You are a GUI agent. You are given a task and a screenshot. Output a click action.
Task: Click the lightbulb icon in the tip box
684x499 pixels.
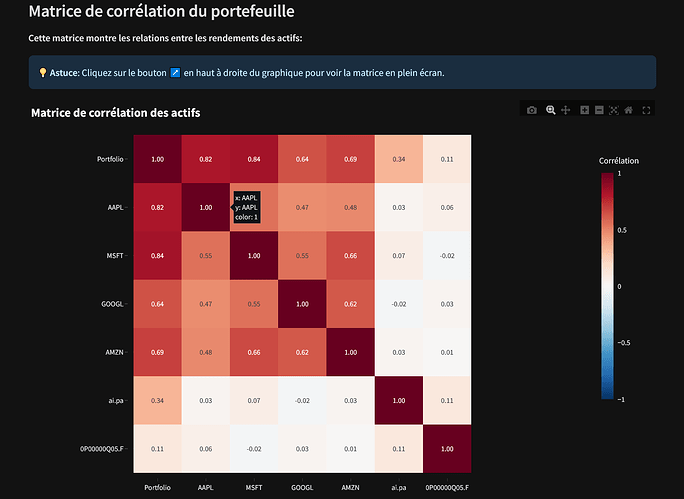pyautogui.click(x=43, y=73)
